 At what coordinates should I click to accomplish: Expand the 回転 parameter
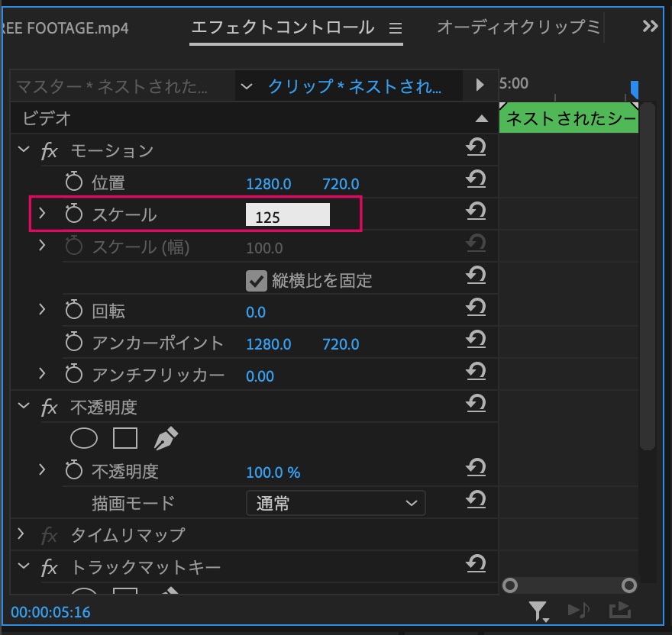[x=41, y=309]
